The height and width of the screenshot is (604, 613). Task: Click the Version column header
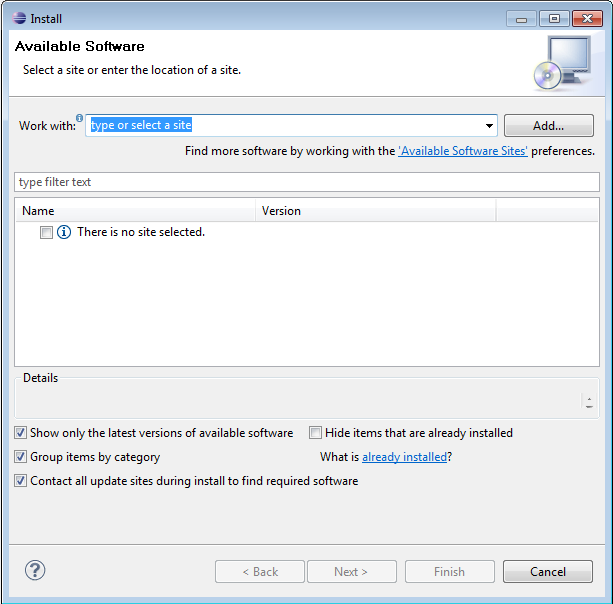(x=375, y=211)
